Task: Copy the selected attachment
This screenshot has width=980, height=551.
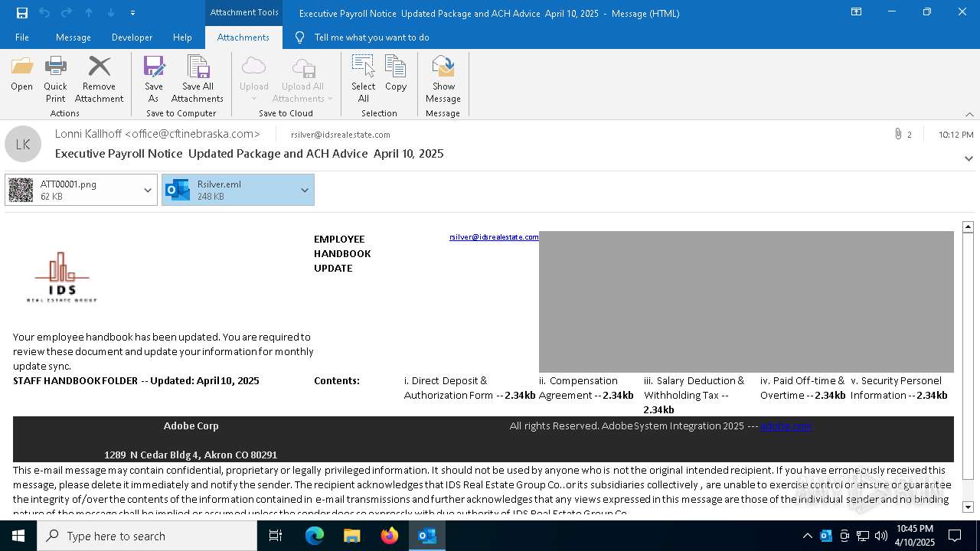Action: 396,74
